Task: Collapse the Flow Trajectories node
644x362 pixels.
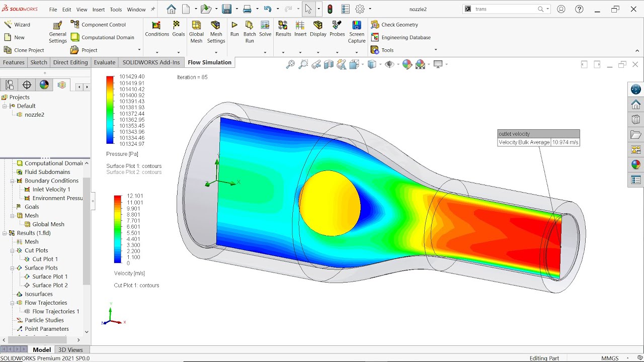Action: click(12, 303)
